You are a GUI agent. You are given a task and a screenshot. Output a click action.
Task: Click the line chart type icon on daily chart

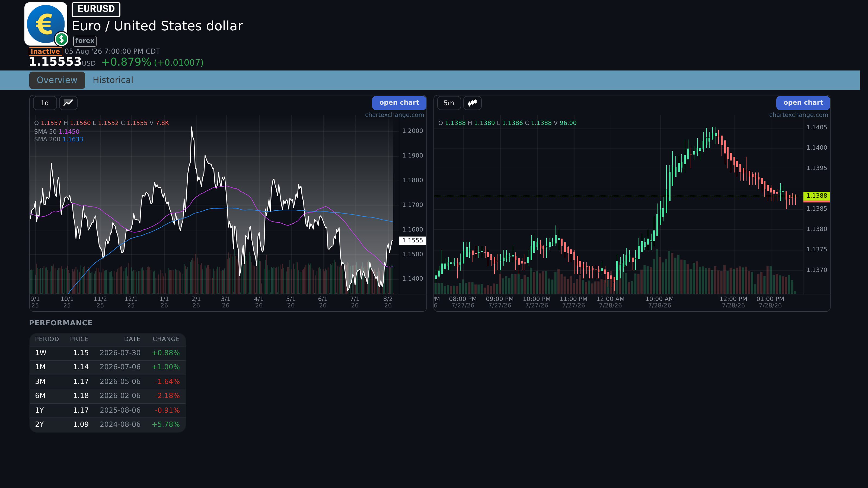[68, 103]
